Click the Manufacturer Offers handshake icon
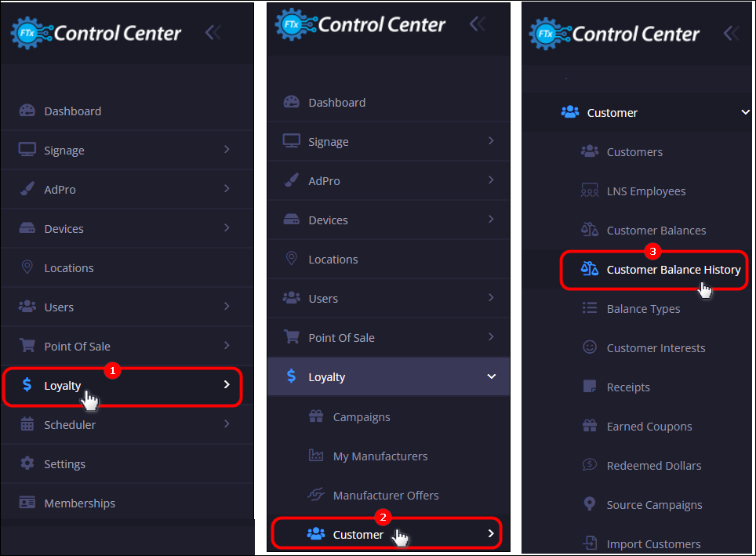This screenshot has width=756, height=556. [316, 494]
